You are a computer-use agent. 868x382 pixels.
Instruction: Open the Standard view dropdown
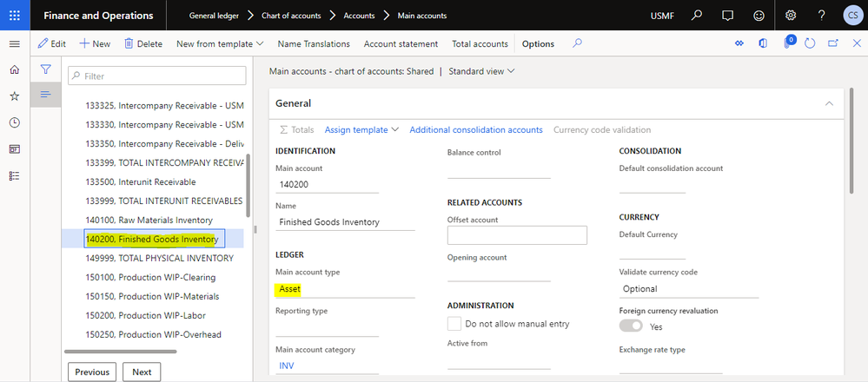[481, 71]
